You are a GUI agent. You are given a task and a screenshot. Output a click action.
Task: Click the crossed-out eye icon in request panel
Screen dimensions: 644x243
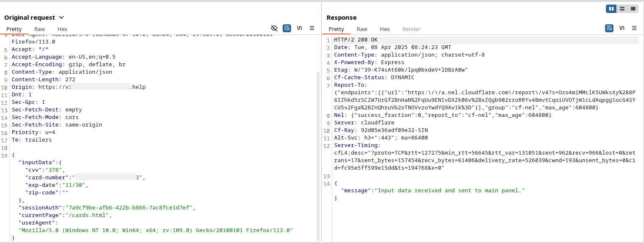click(274, 28)
